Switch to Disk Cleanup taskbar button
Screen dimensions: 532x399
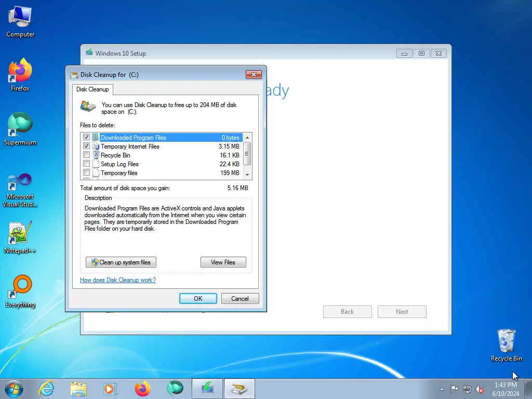[x=239, y=389]
